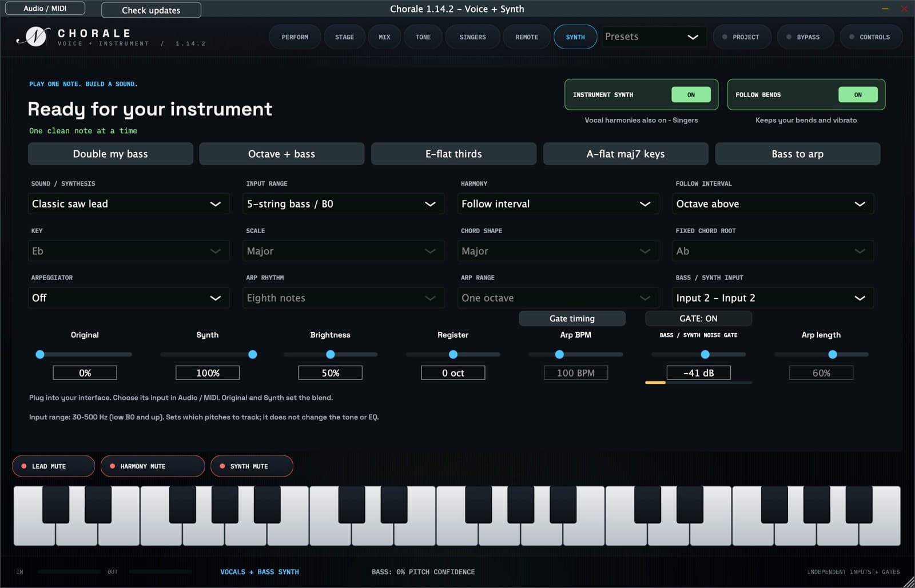
Task: Switch to the Remote tab
Action: [x=527, y=37]
